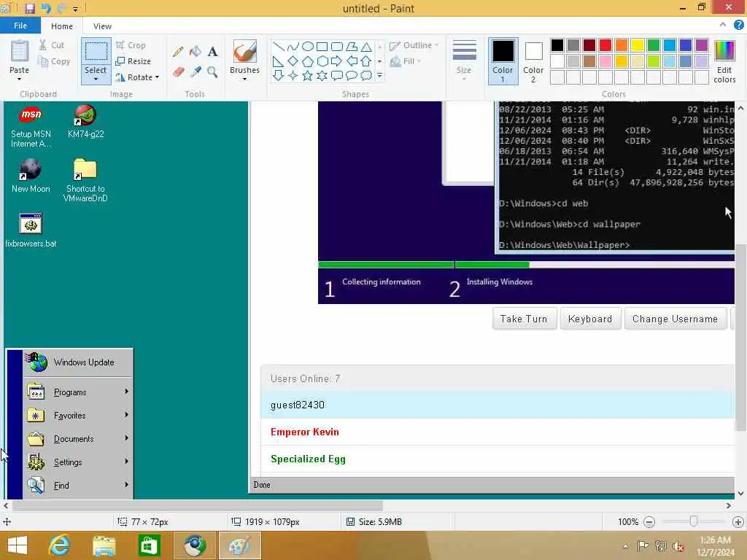Open Paint Help question mark icon
Viewport: 747px width, 560px height.
(x=738, y=26)
